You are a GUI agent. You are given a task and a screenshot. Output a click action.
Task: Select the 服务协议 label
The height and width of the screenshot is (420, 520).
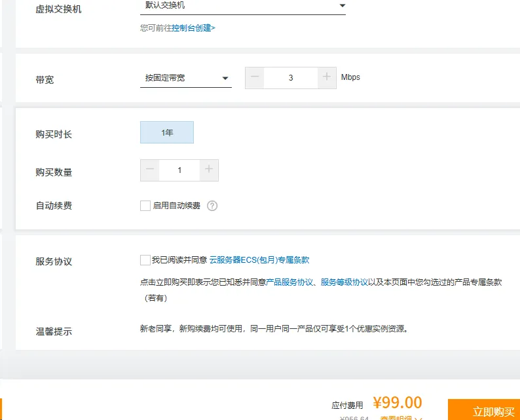click(54, 261)
